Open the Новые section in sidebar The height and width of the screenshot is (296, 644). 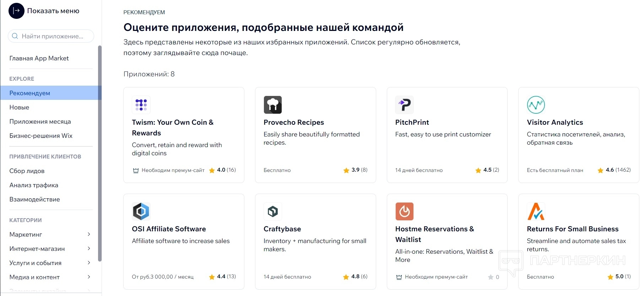pyautogui.click(x=19, y=107)
